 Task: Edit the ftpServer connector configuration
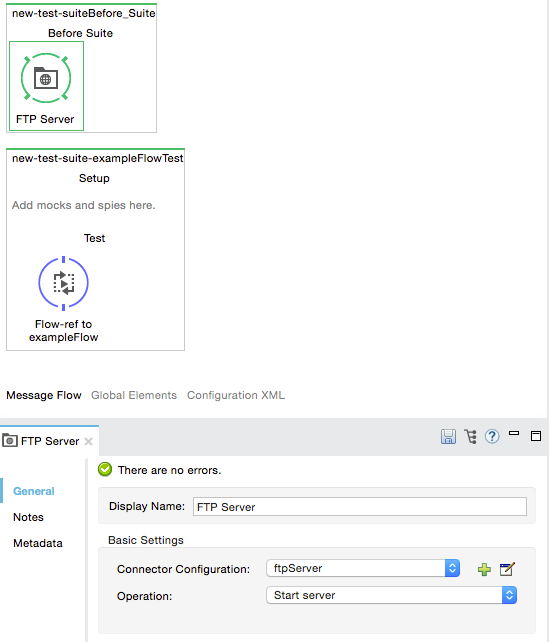507,569
